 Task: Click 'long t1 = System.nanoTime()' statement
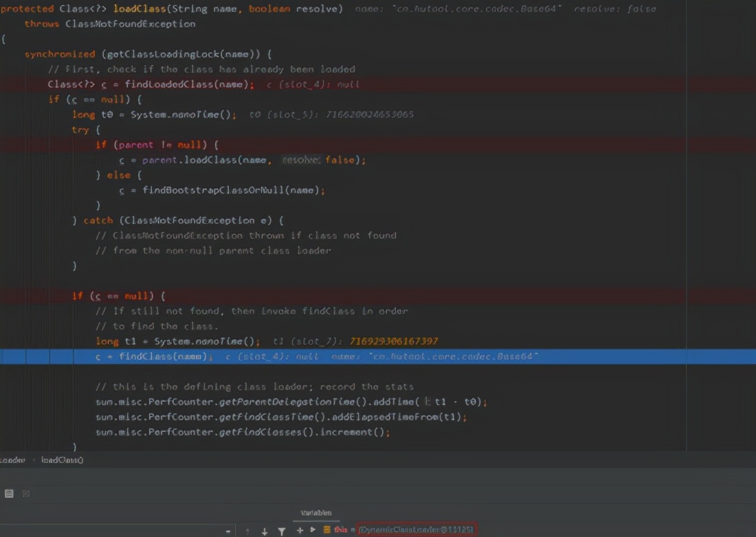pyautogui.click(x=178, y=341)
